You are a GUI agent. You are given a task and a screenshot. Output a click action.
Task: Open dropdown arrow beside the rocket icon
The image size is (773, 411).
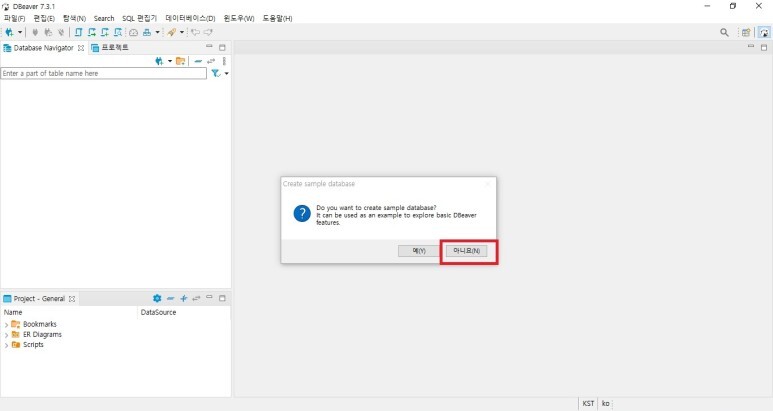coord(182,32)
